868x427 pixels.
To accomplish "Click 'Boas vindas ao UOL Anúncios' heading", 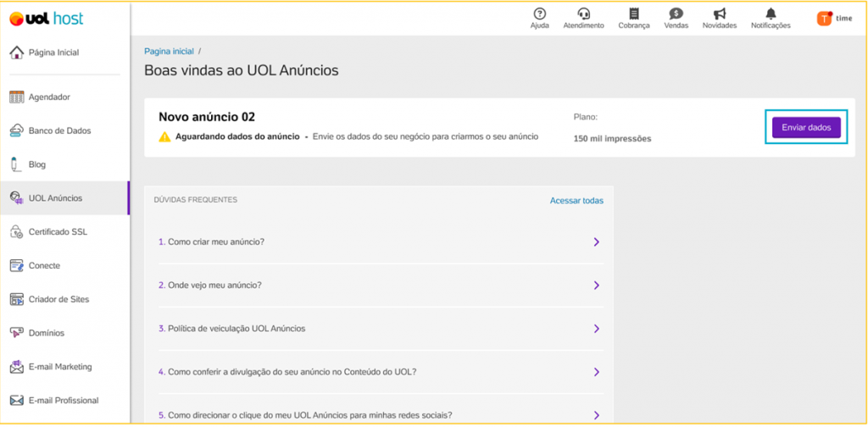I will click(x=242, y=70).
